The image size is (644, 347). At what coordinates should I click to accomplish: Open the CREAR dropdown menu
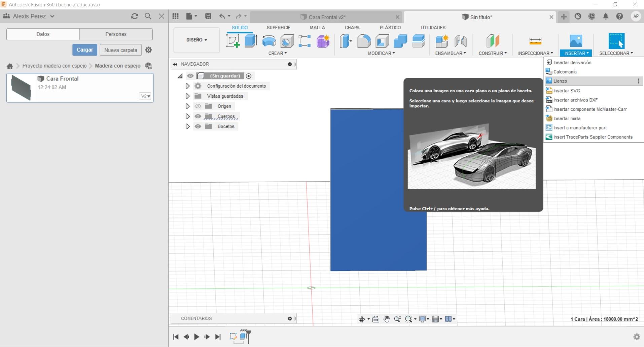point(278,53)
